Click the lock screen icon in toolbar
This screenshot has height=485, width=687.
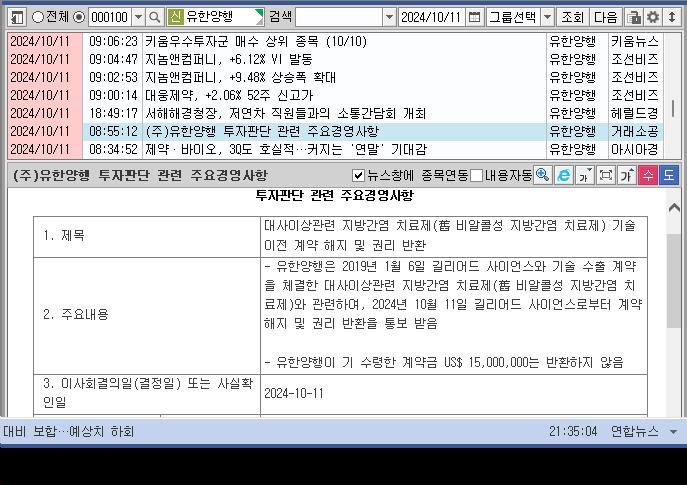point(634,18)
